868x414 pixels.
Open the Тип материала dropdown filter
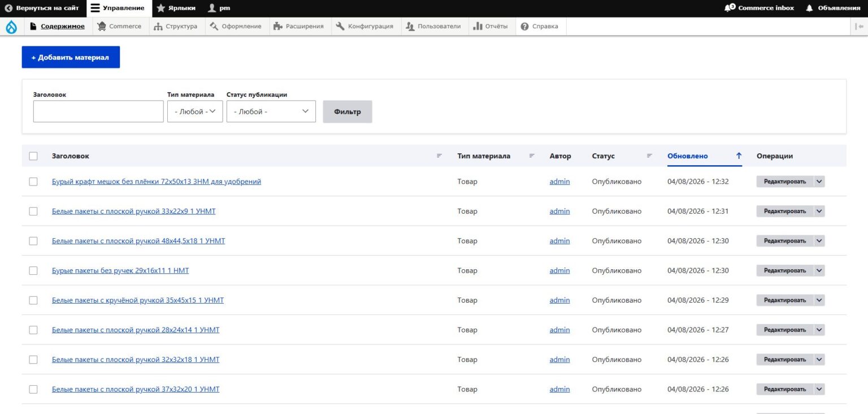[x=195, y=111]
